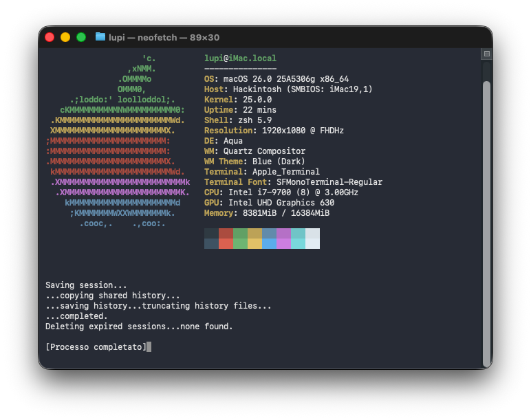531x420 pixels.
Task: Click 'Hackintosh (SMBIOS: iMac19,1)' host value
Action: (303, 89)
